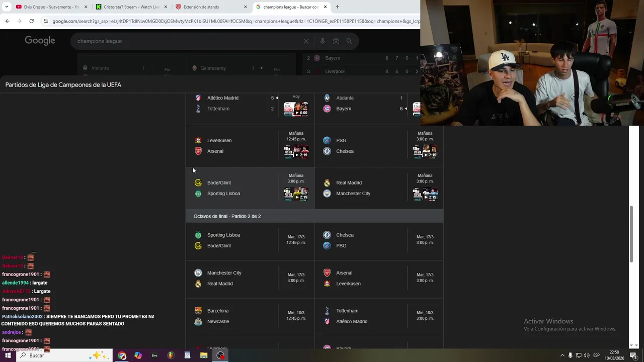Start voice search with microphone icon
This screenshot has height=362, width=644.
[x=323, y=41]
